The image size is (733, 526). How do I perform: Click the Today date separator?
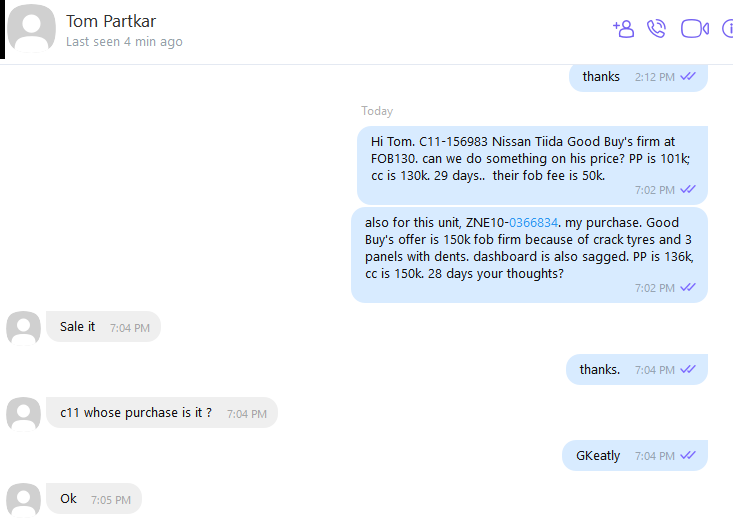(377, 111)
